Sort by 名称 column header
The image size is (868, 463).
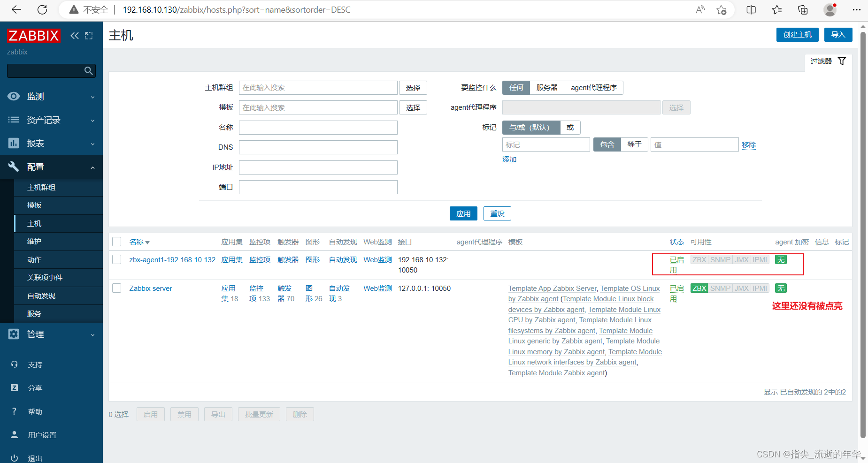[x=139, y=242]
